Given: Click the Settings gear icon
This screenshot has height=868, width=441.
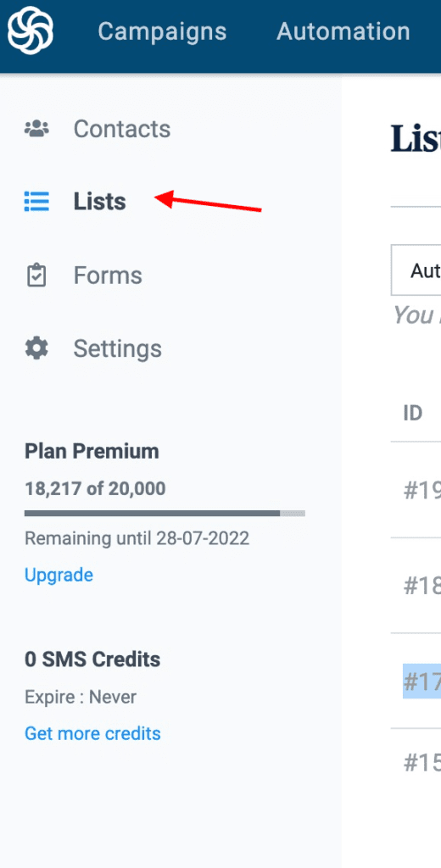Looking at the screenshot, I should (x=36, y=348).
